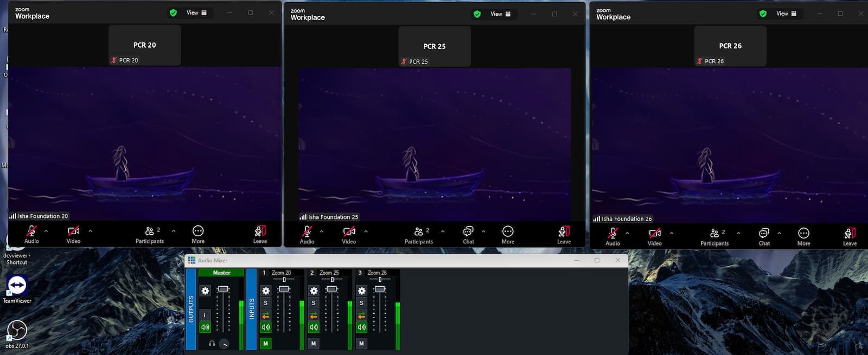Toggle the M button on Zoom 20 channel
Screen dimensions: 868x355
(x=265, y=344)
